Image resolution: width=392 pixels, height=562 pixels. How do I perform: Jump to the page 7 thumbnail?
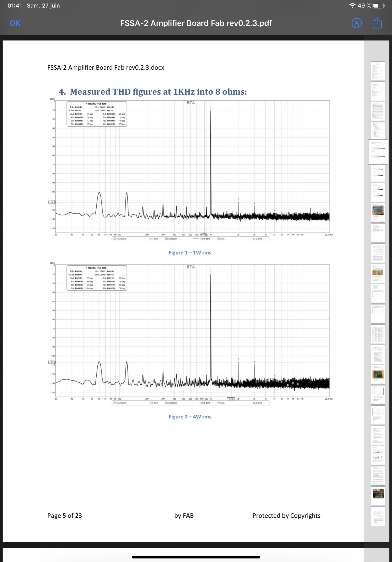point(378,192)
